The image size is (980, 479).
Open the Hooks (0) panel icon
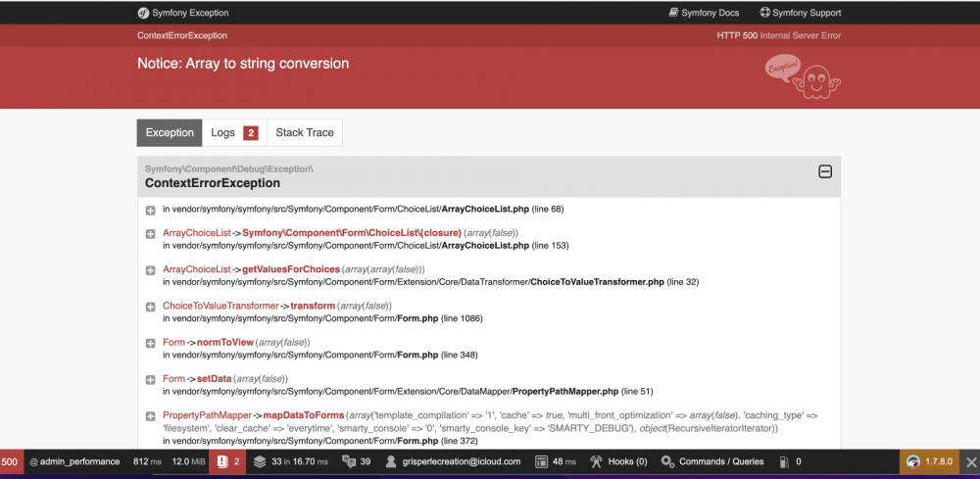[596, 461]
